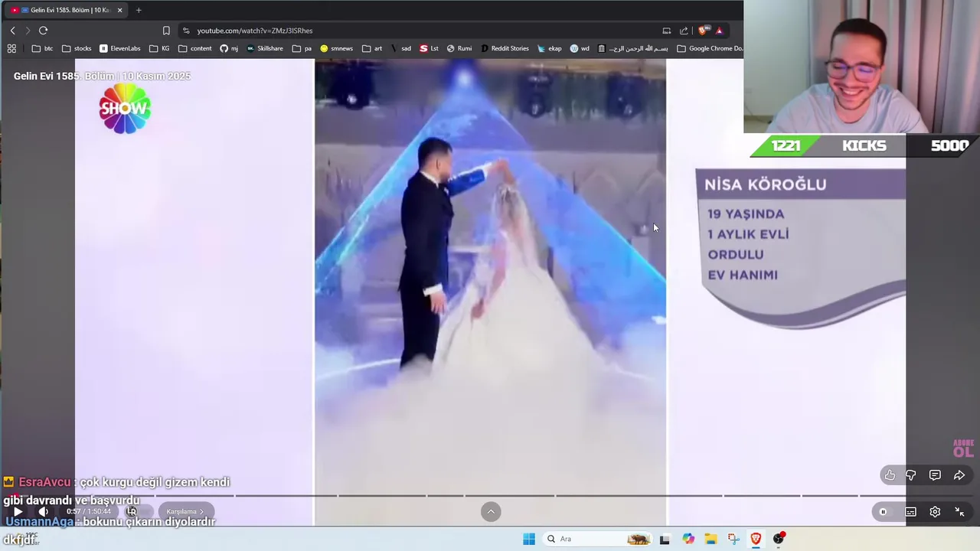Screen dimensions: 980x551
Task: Open the btc bookmark folder
Action: tap(43, 48)
